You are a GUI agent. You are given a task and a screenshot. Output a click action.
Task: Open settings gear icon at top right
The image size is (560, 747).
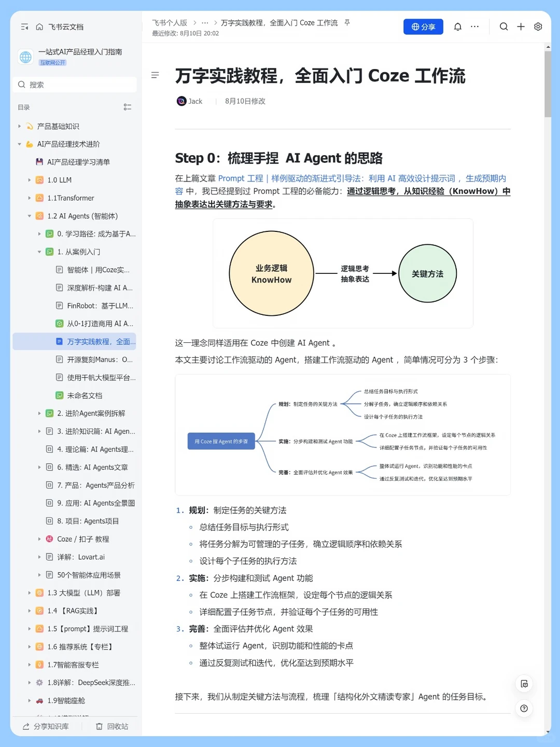coord(538,26)
